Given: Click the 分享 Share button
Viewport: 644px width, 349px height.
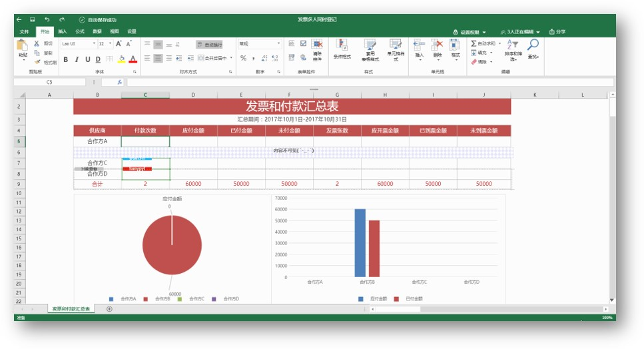Looking at the screenshot, I should tap(557, 31).
